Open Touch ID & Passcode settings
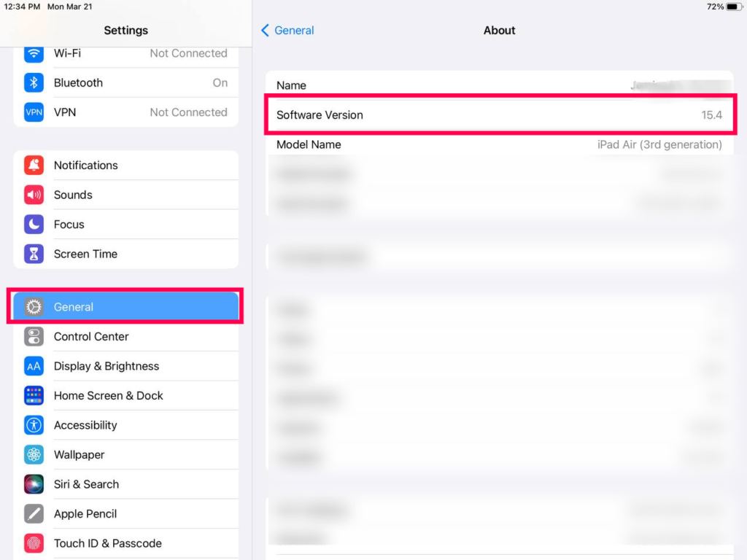Viewport: 747px width, 560px height. tap(125, 543)
